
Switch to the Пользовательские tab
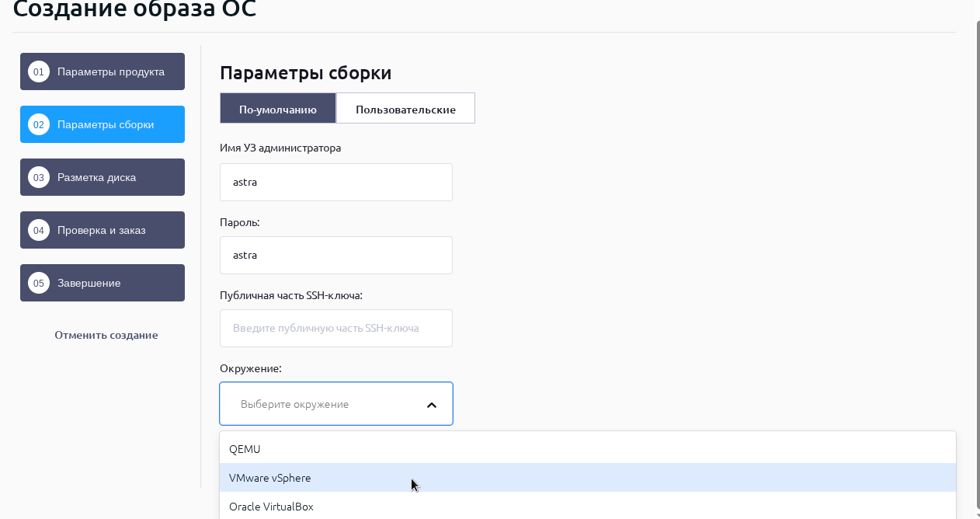coord(405,109)
